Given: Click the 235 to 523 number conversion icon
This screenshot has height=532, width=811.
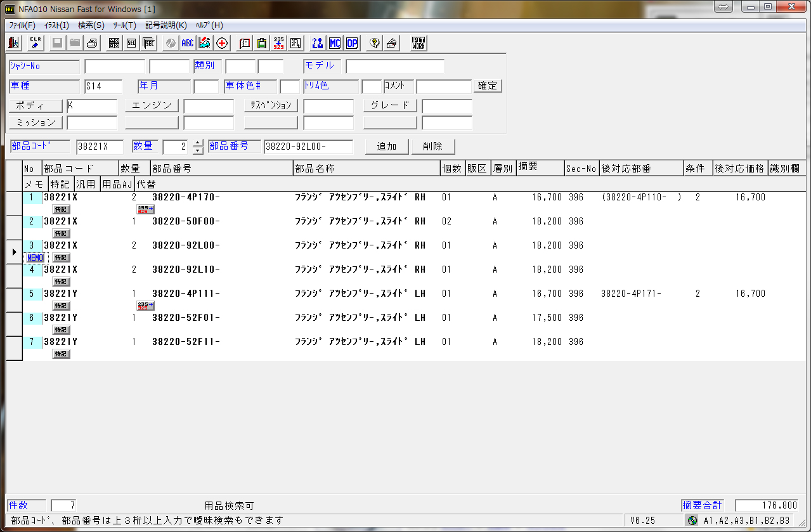Looking at the screenshot, I should point(278,43).
